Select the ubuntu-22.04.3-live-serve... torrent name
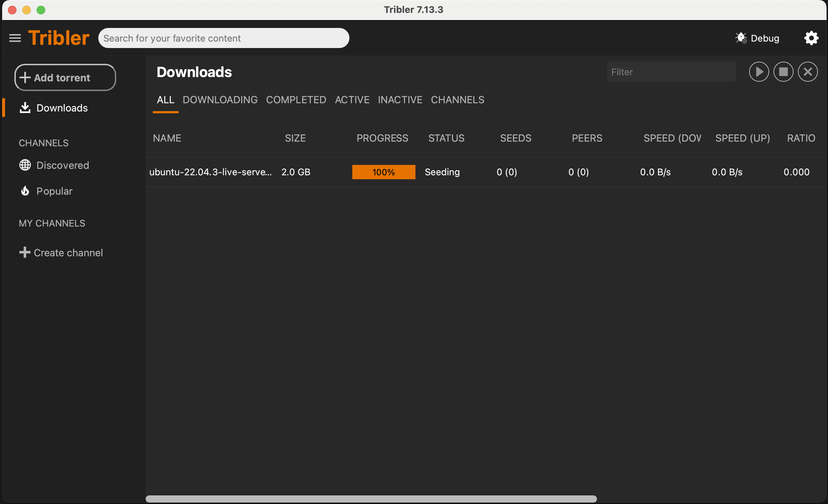 (x=211, y=172)
